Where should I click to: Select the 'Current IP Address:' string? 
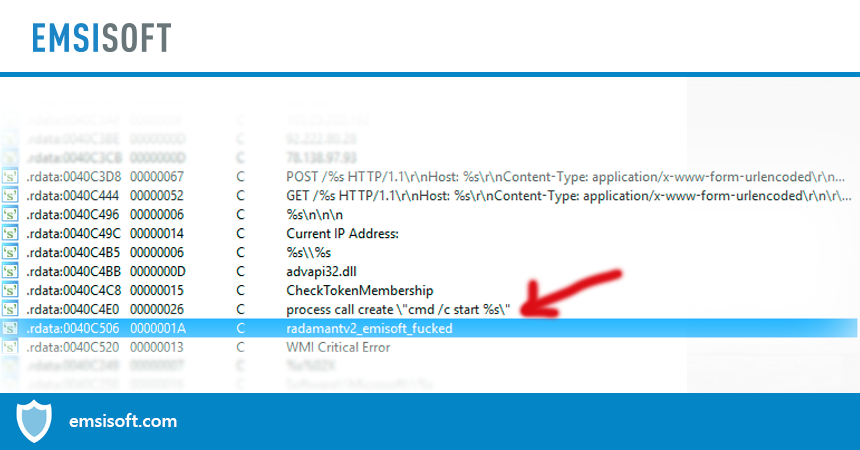click(342, 233)
